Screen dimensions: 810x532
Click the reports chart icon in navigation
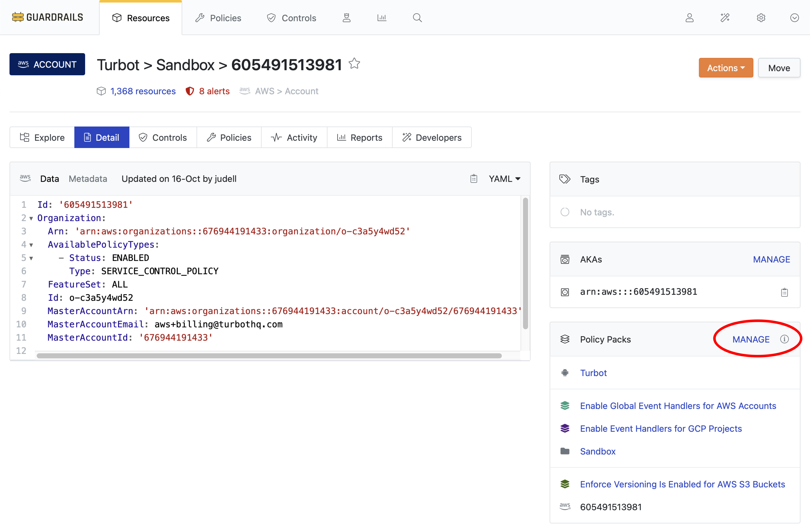[382, 18]
